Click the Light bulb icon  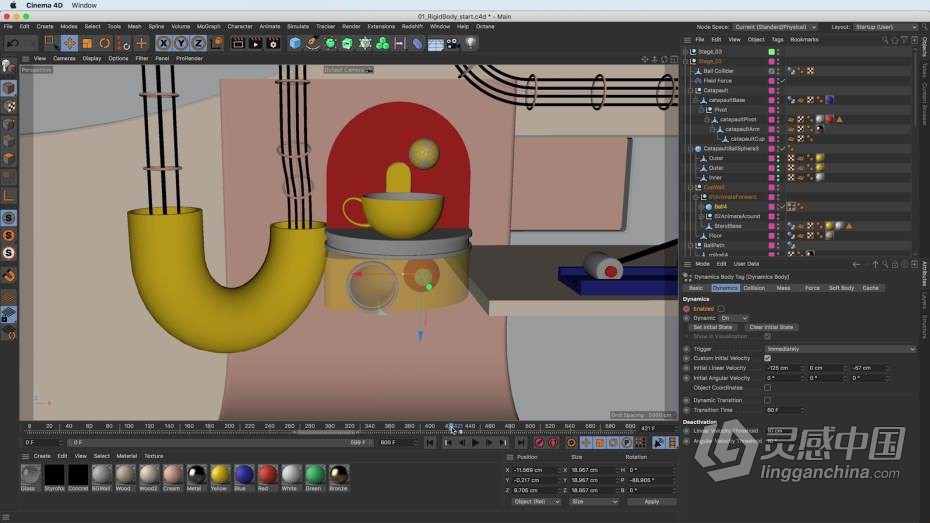(x=470, y=43)
